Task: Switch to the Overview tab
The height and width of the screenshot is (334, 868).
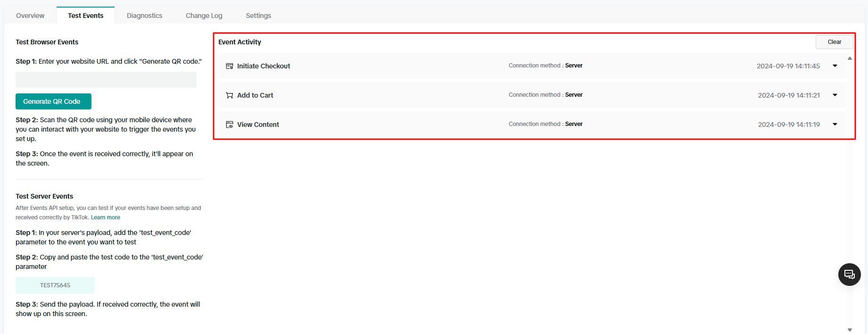Action: [x=30, y=16]
